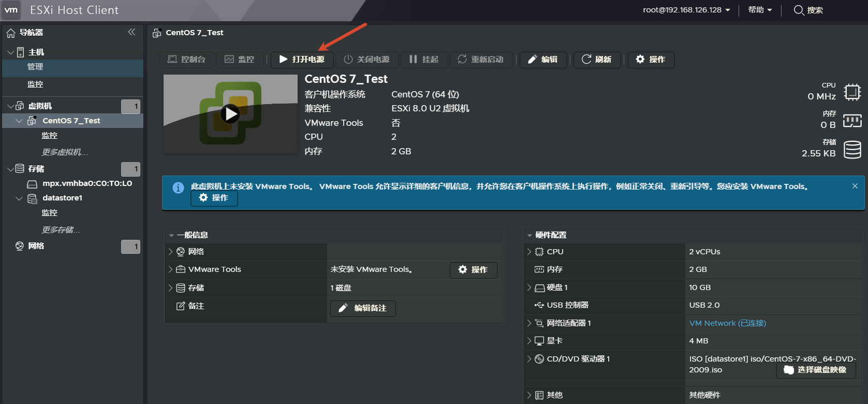Collapse the navigator panel with double-chevron icon
The width and height of the screenshot is (868, 404).
click(x=131, y=32)
